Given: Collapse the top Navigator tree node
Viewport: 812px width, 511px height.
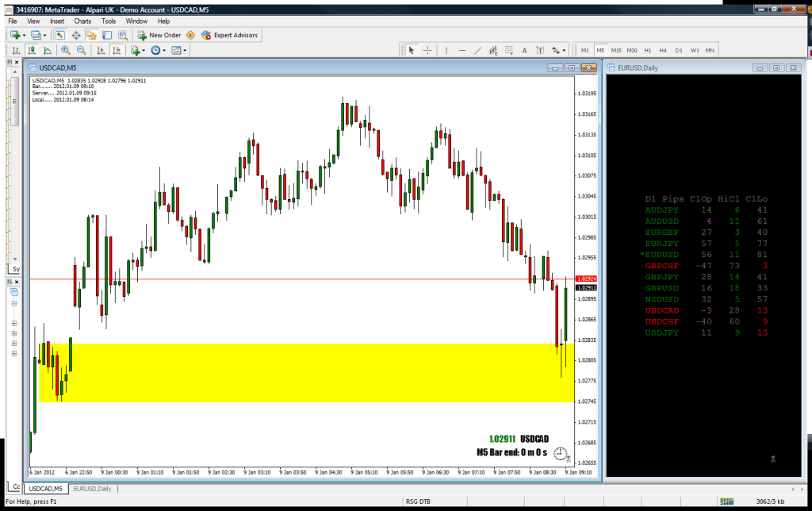Looking at the screenshot, I should pos(14,303).
